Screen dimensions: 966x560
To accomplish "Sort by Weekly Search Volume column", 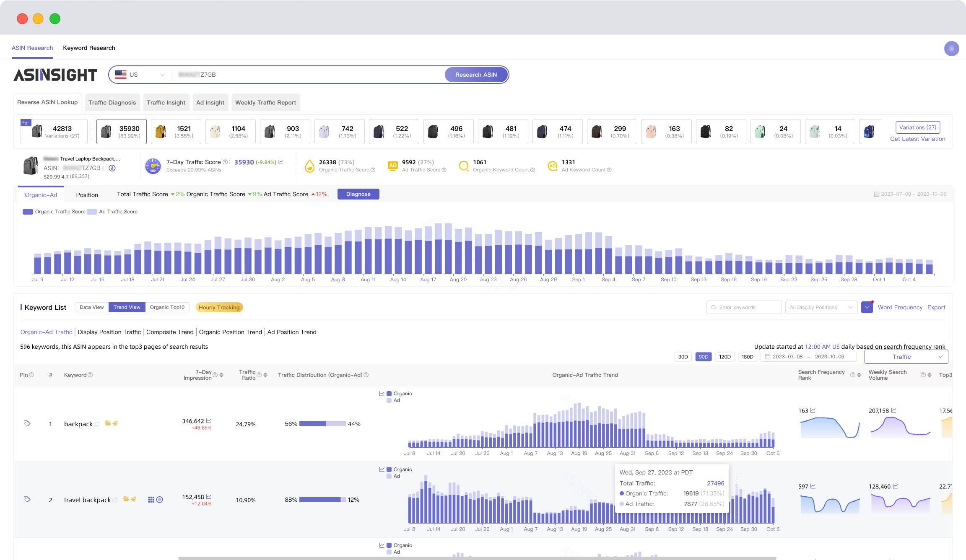I will pos(930,375).
